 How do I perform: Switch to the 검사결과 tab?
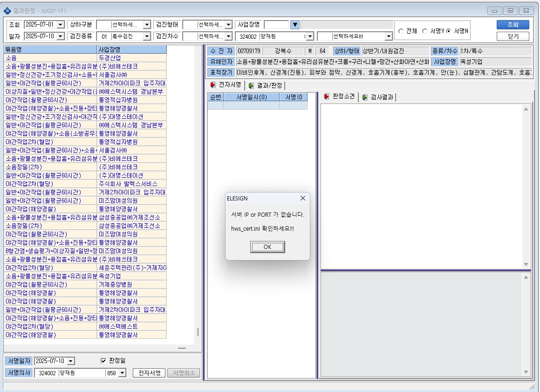click(377, 97)
